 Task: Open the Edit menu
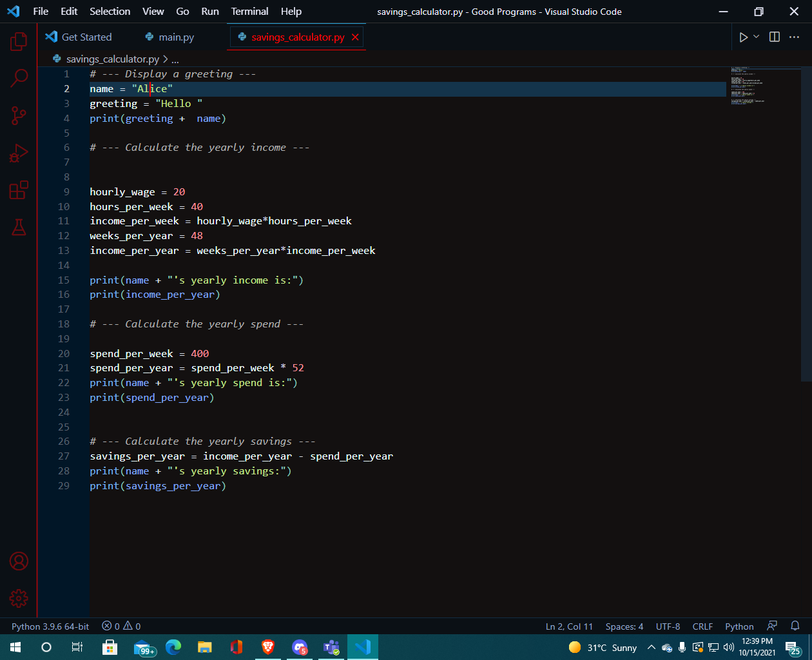[x=69, y=11]
